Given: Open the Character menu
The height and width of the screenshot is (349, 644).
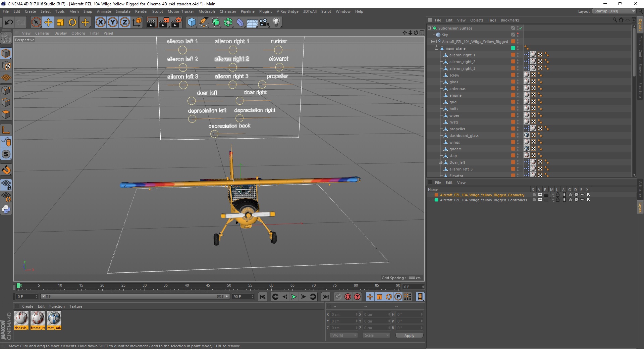Looking at the screenshot, I should point(228,11).
